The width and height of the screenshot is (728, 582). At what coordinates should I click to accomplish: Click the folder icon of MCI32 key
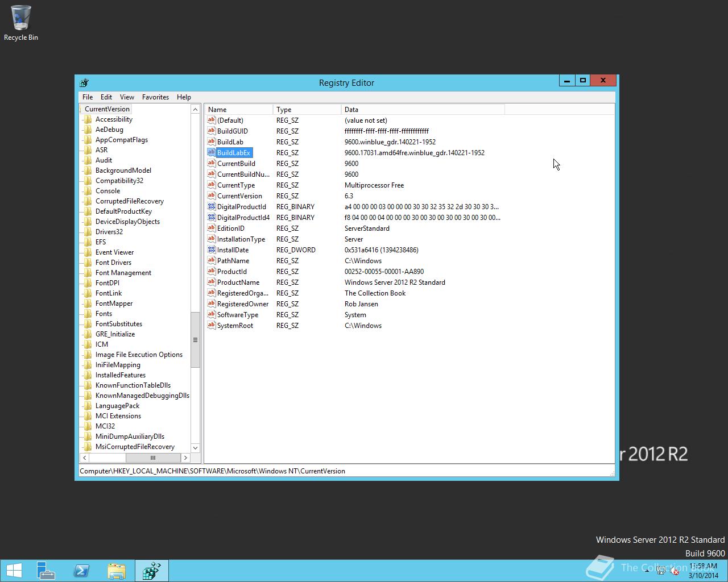coord(88,426)
